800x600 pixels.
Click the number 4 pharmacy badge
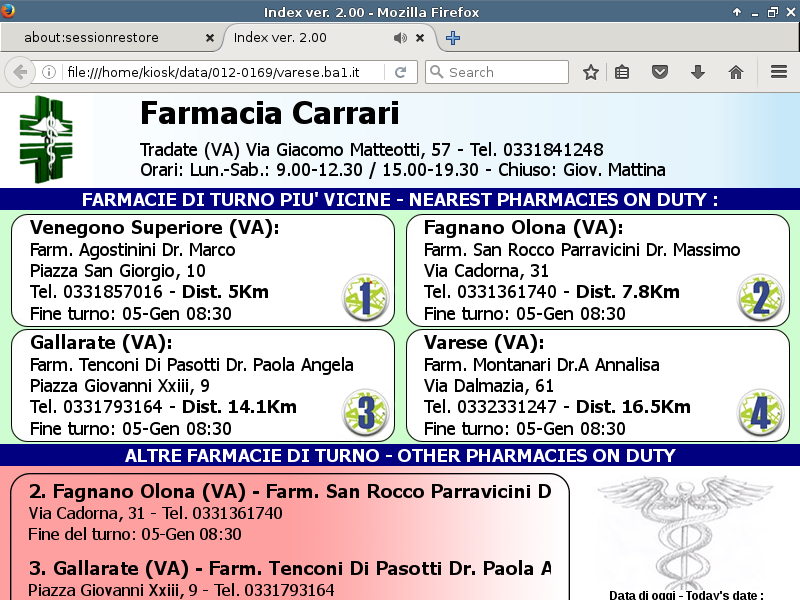760,412
